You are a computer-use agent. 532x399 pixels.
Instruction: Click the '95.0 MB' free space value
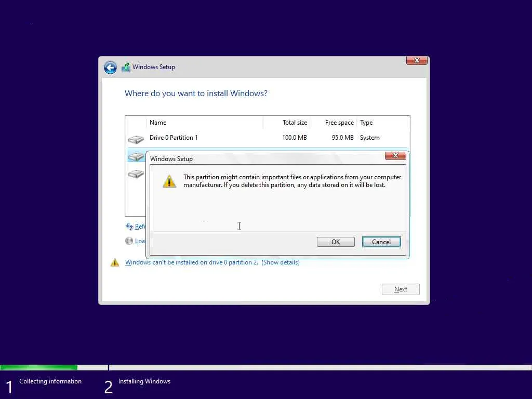click(343, 137)
